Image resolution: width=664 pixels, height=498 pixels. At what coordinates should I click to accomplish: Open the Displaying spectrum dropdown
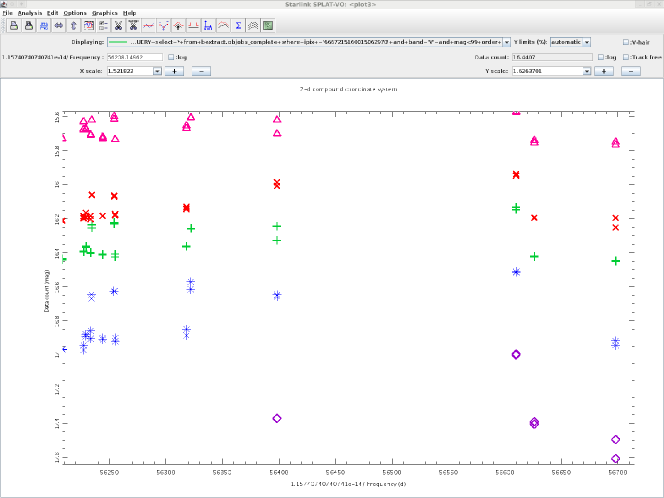507,42
